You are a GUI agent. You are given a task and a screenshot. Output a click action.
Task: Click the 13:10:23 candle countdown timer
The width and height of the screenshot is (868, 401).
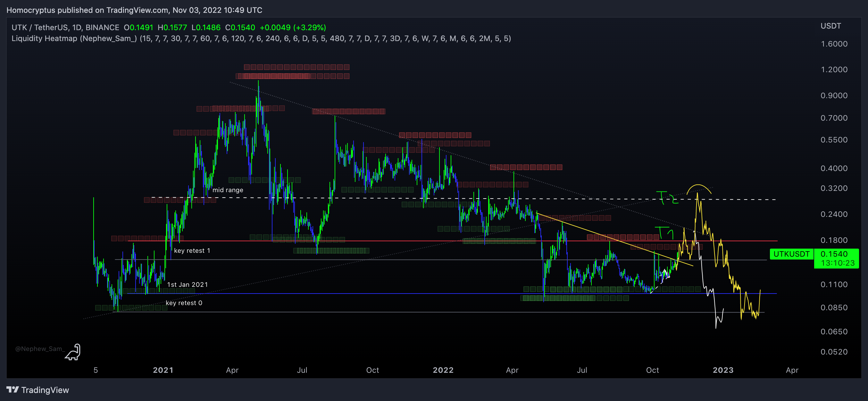coord(838,263)
